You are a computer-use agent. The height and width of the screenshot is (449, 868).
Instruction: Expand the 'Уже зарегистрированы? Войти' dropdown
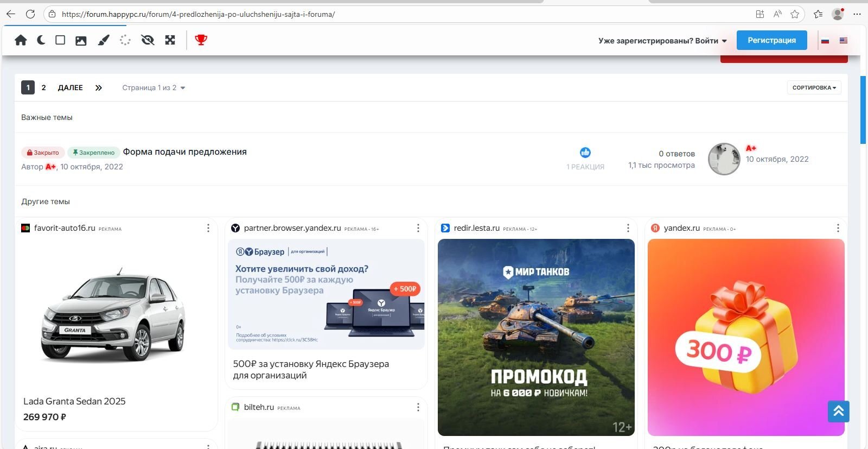point(662,41)
